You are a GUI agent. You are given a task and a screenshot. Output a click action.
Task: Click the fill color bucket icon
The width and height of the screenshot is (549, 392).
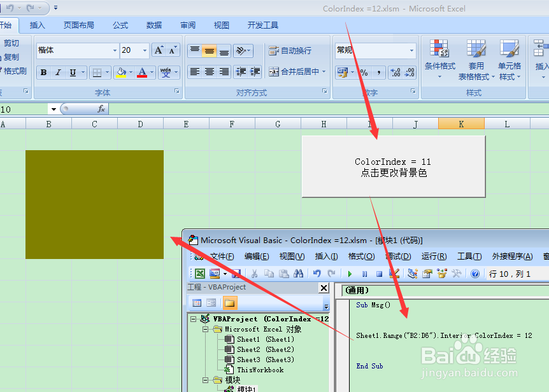coord(121,72)
